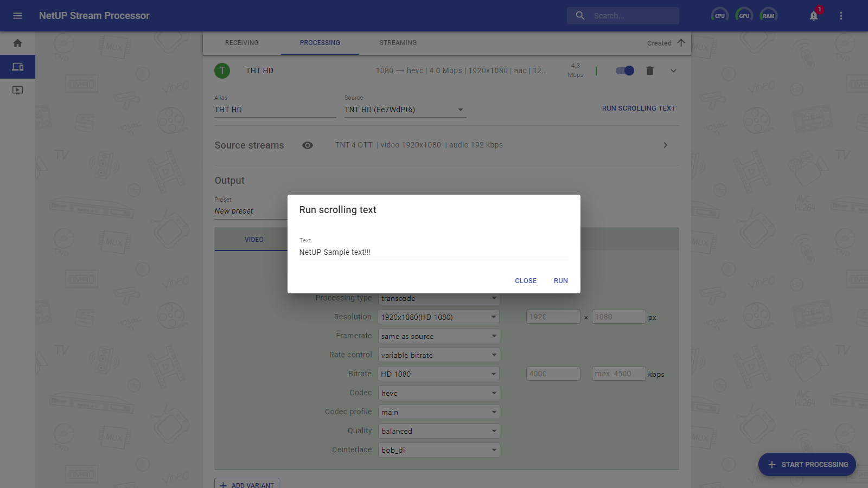
Task: Open Codec profile dropdown
Action: pos(439,412)
